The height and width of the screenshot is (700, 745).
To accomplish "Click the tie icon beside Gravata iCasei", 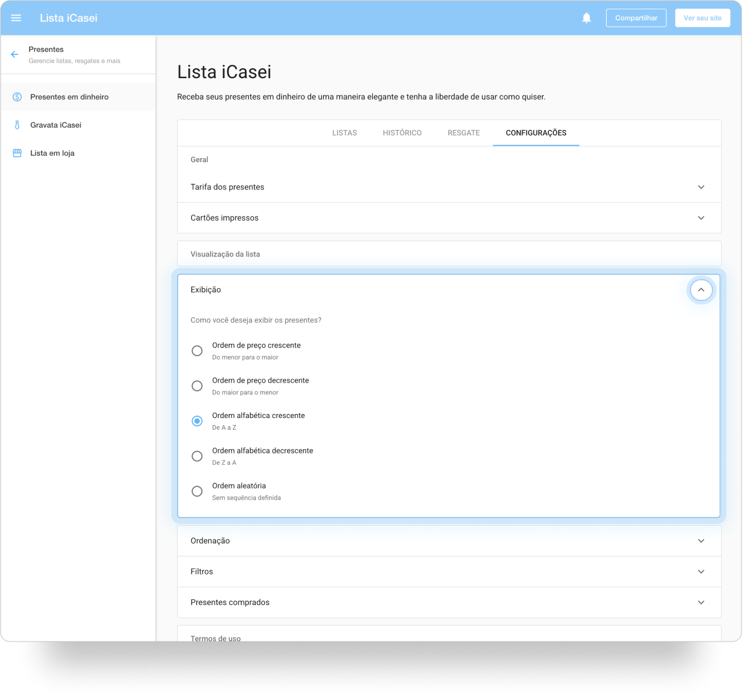I will [17, 125].
